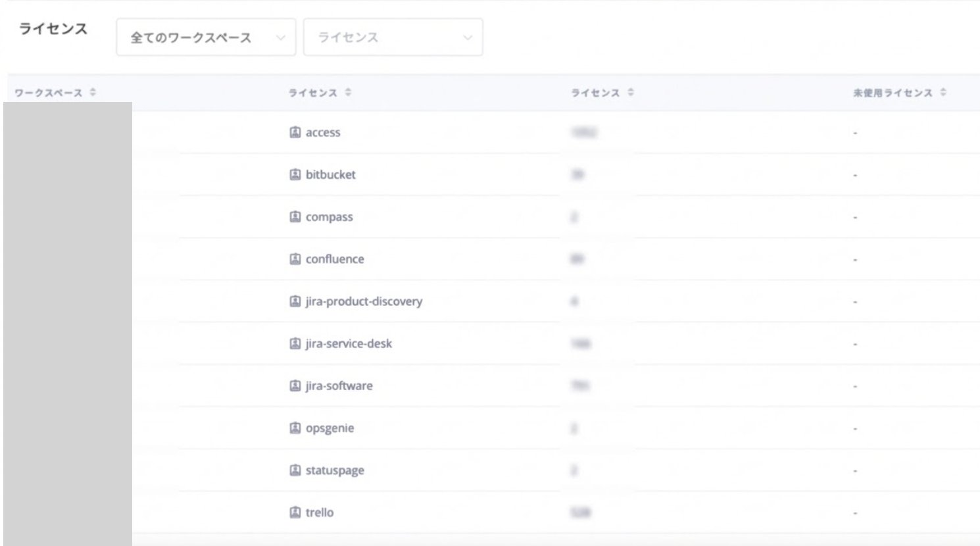Image resolution: width=980 pixels, height=546 pixels.
Task: Sort by the first ライセンス name column
Action: click(348, 93)
